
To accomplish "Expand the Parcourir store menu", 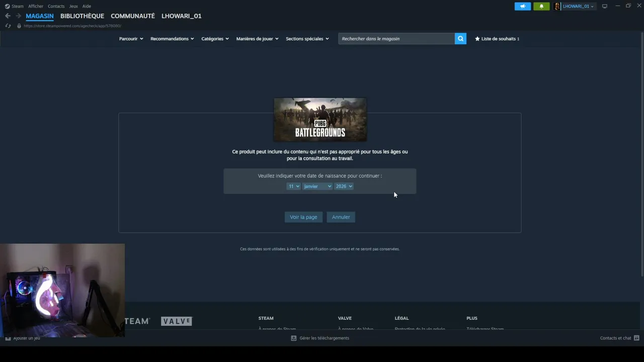I will 131,39.
